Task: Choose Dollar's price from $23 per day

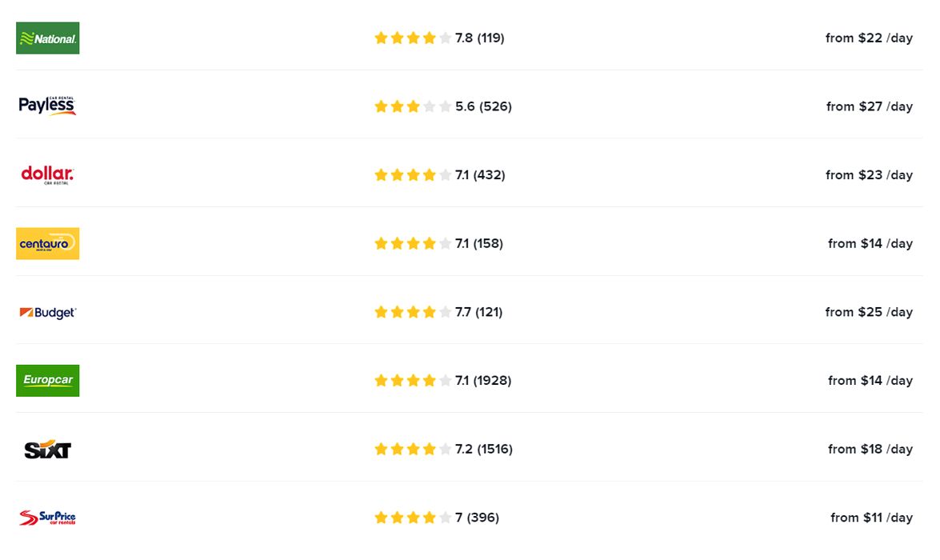Action: click(x=869, y=175)
